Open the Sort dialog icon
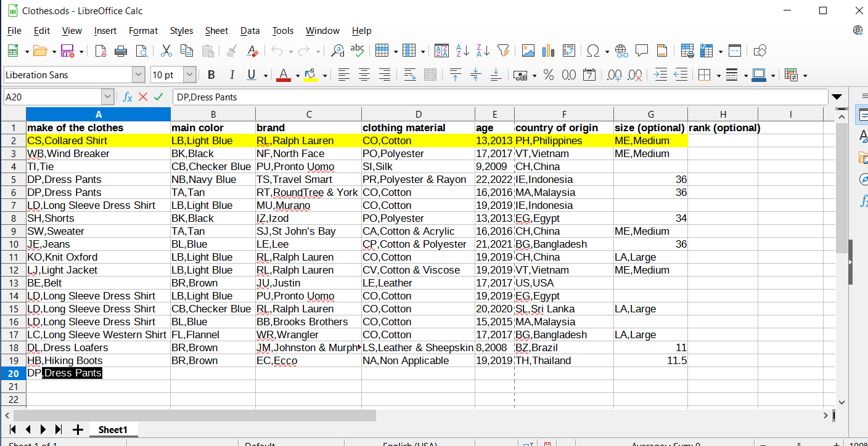Image resolution: width=868 pixels, height=446 pixels. point(441,51)
